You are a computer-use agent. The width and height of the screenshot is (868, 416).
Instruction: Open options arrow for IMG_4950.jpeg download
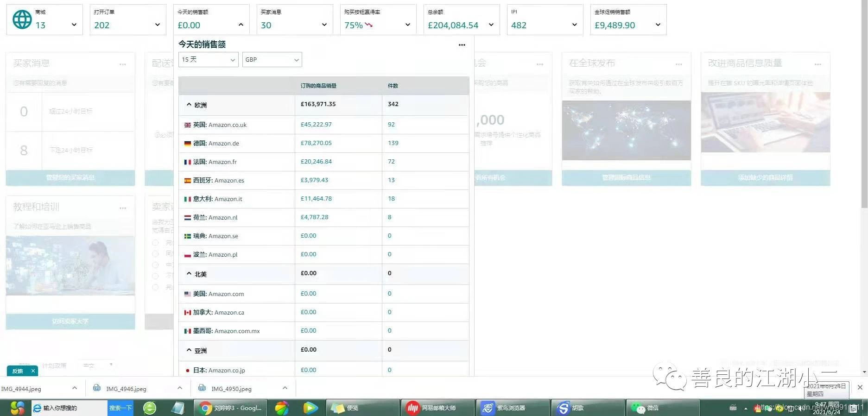click(x=285, y=388)
